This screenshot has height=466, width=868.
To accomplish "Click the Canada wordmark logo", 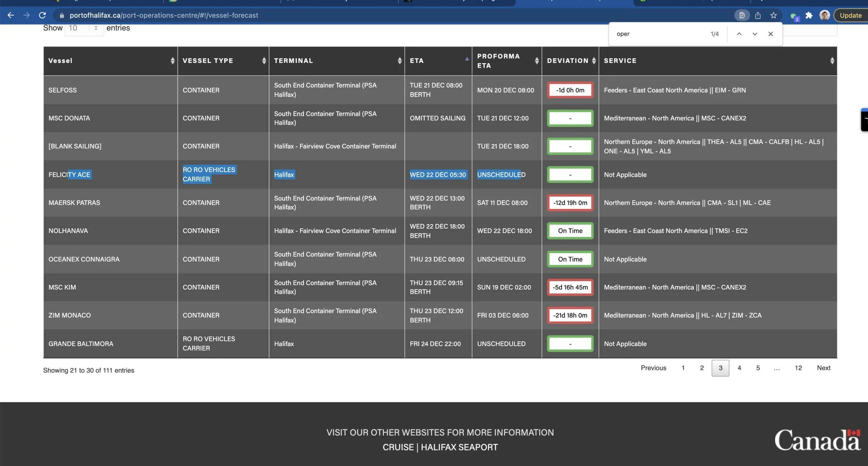I will (x=818, y=440).
